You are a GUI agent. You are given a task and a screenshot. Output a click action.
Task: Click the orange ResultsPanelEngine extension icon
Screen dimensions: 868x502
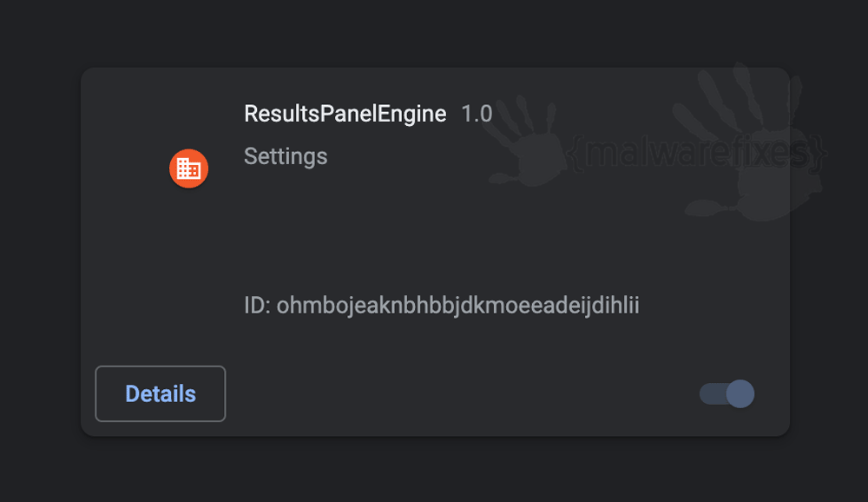188,168
